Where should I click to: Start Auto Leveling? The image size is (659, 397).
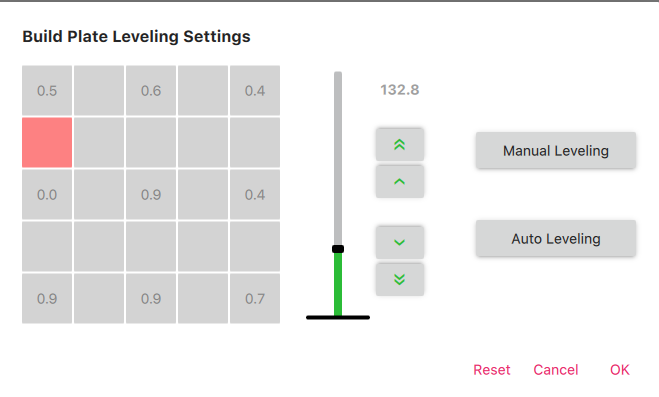click(556, 238)
